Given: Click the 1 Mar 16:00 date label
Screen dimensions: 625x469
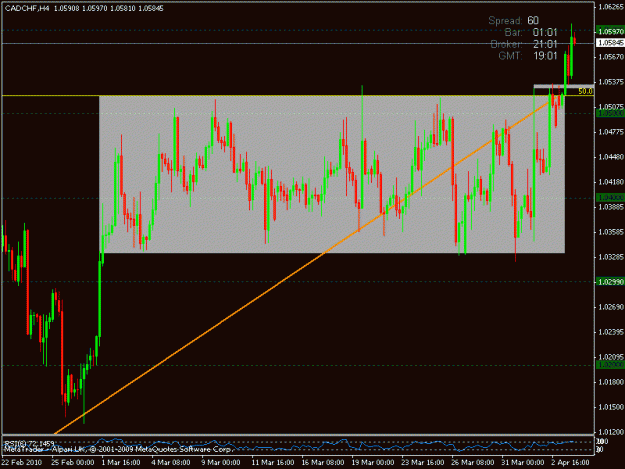Looking at the screenshot, I should pyautogui.click(x=121, y=462).
